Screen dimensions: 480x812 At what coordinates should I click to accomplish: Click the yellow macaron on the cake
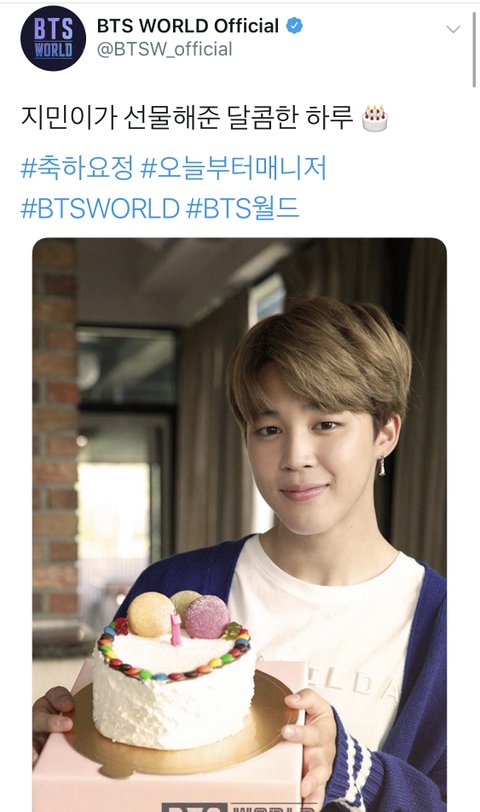pyautogui.click(x=151, y=614)
